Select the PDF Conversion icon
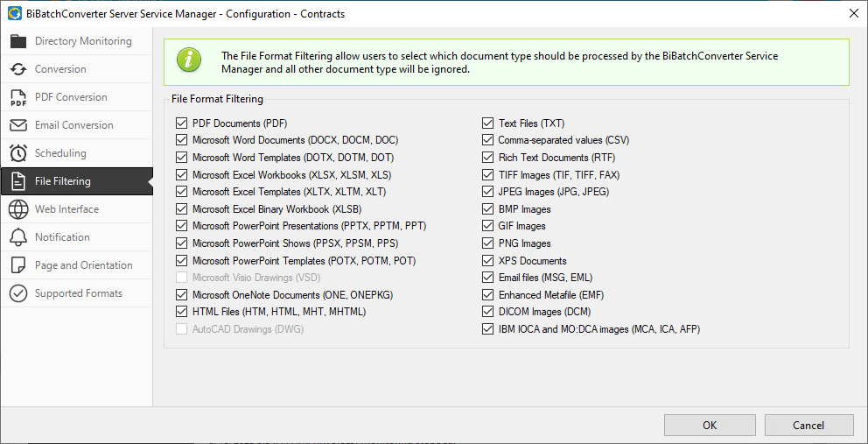 point(18,97)
